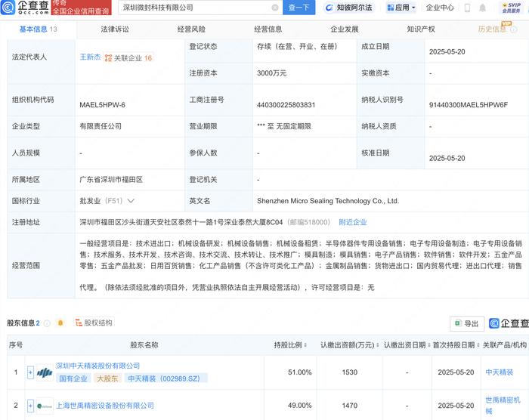The width and height of the screenshot is (529, 420).
Task: Select region 广东省深圳市福田区
Action: pyautogui.click(x=111, y=180)
